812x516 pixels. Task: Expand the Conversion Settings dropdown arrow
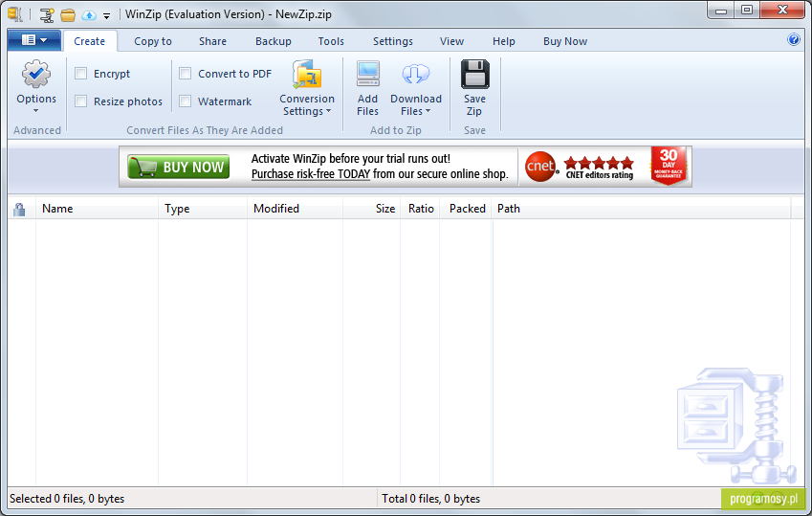click(x=328, y=111)
